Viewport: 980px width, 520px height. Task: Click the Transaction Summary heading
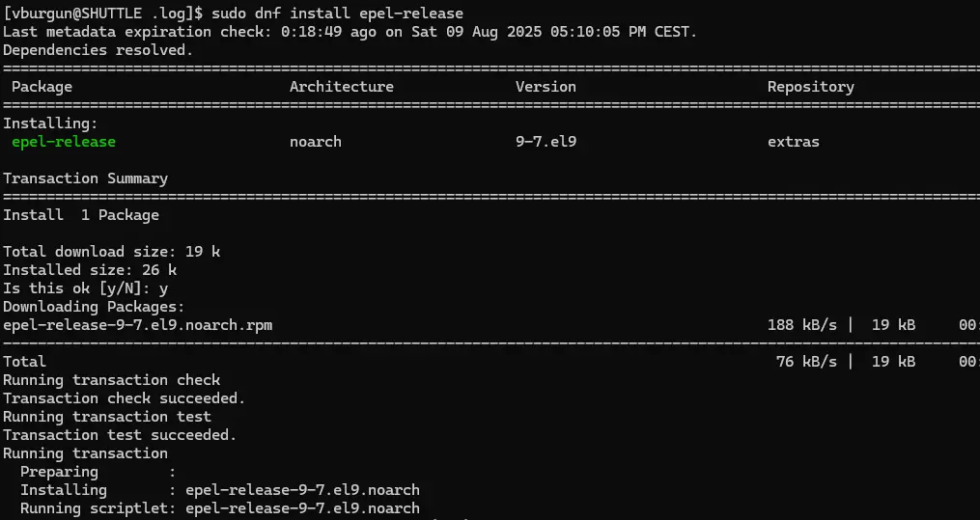click(x=85, y=178)
